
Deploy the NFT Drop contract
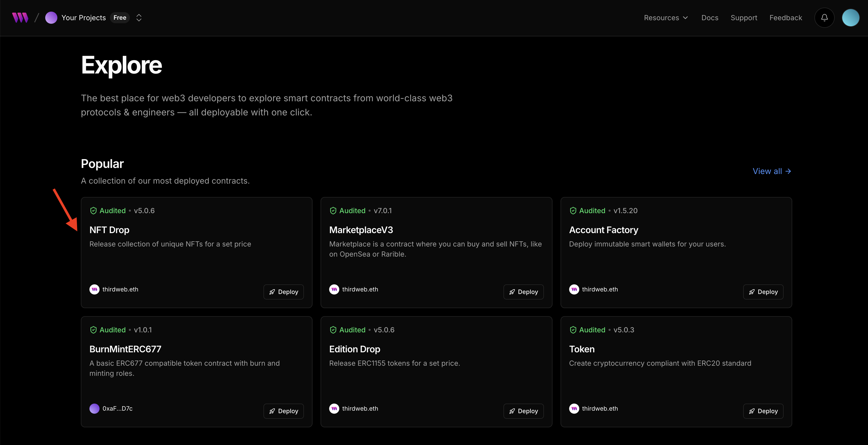pos(283,292)
